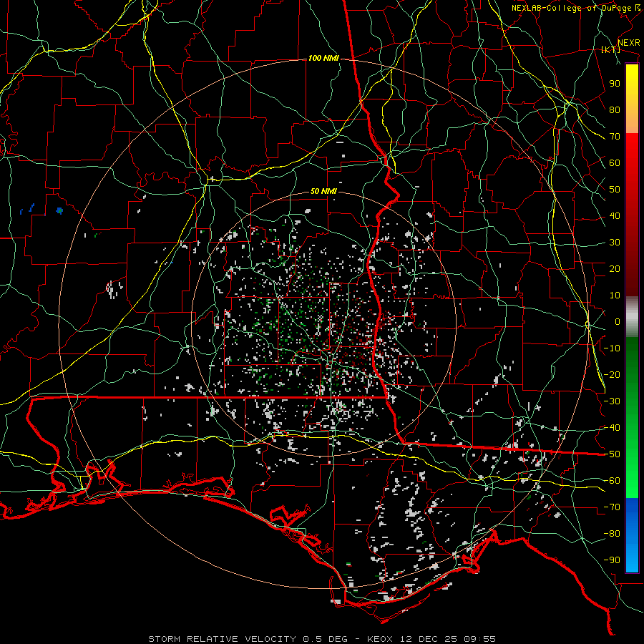Click the "50 NMI" range ring label
The width and height of the screenshot is (644, 644).
323,191
